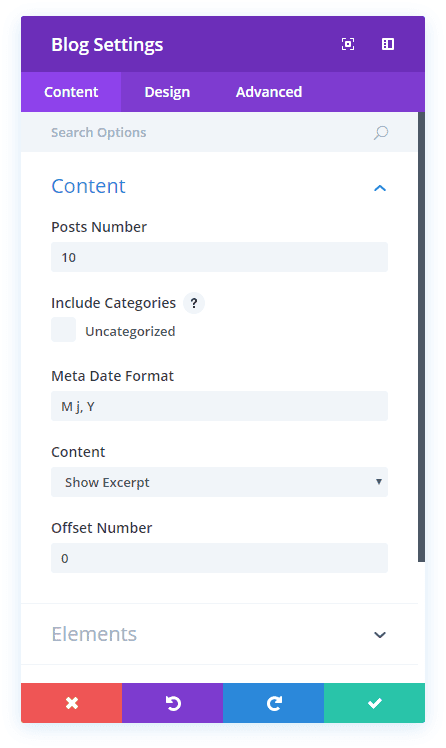The height and width of the screenshot is (748, 446).
Task: Switch to the Advanced tab
Action: coord(269,92)
